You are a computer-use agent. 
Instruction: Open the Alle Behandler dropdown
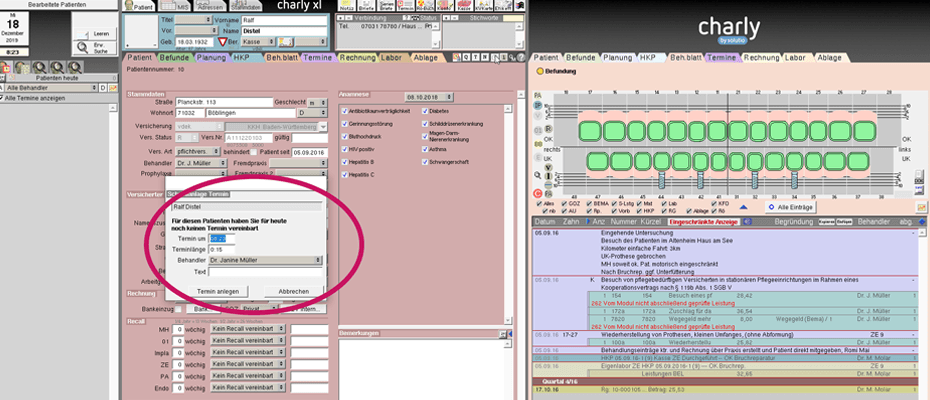(49, 88)
